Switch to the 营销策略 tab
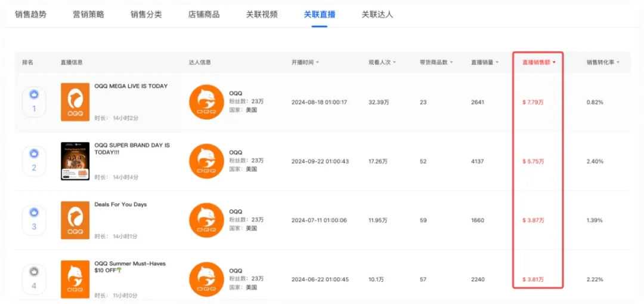Screen dimensions: 644x304 pos(88,14)
